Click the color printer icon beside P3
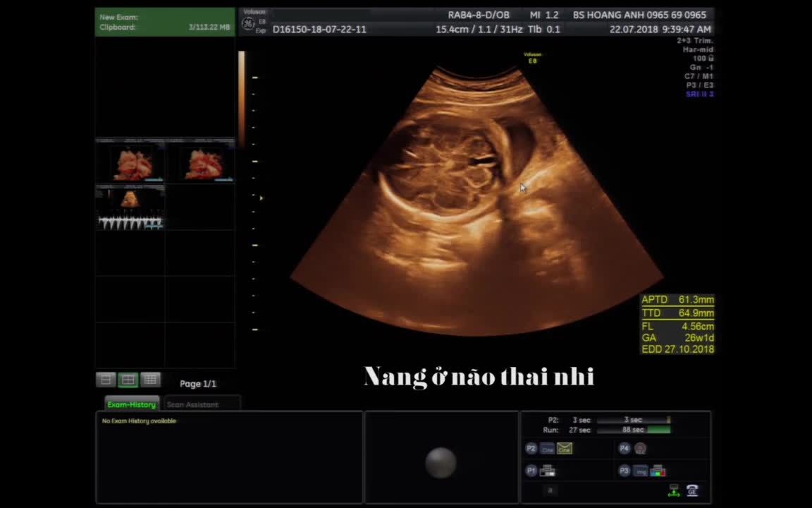The height and width of the screenshot is (508, 812). (x=658, y=471)
